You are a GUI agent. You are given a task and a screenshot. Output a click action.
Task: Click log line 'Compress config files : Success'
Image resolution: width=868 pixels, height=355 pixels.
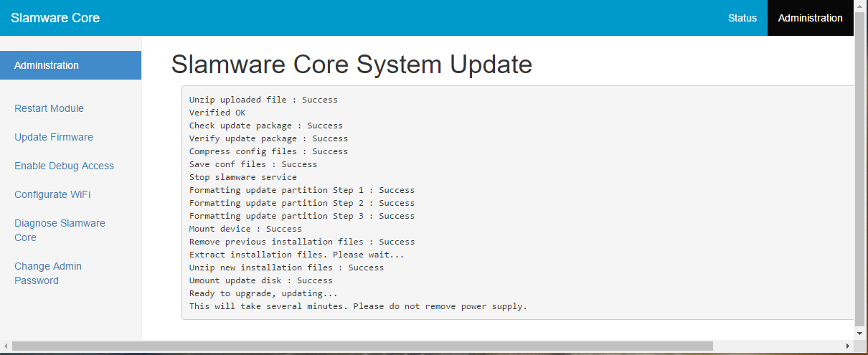tap(268, 151)
